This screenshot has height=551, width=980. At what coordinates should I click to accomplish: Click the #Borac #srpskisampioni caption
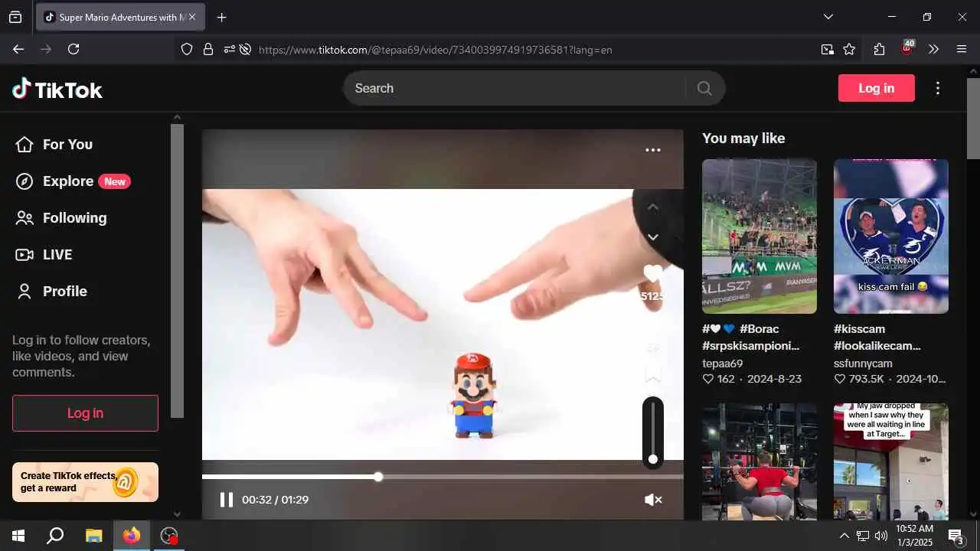coord(750,337)
